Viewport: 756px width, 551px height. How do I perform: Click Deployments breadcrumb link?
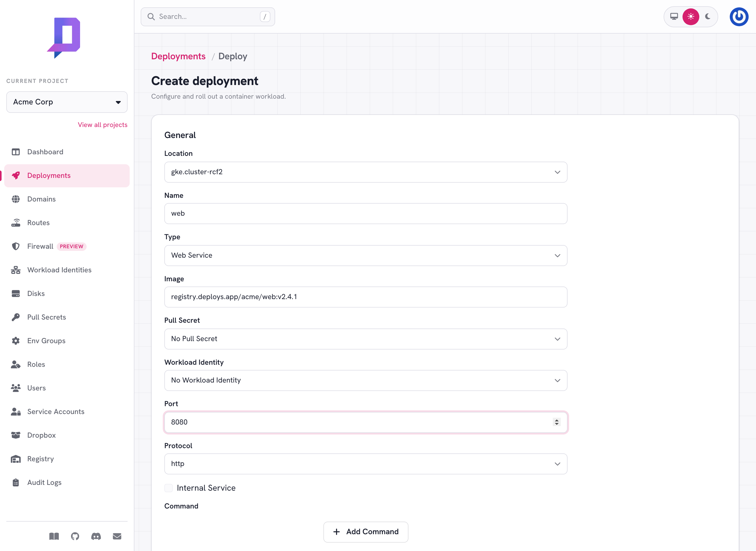178,56
